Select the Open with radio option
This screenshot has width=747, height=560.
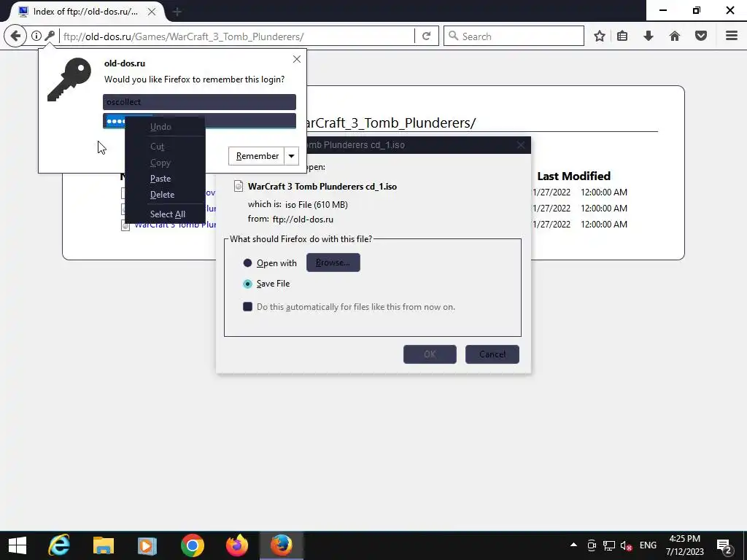(247, 262)
